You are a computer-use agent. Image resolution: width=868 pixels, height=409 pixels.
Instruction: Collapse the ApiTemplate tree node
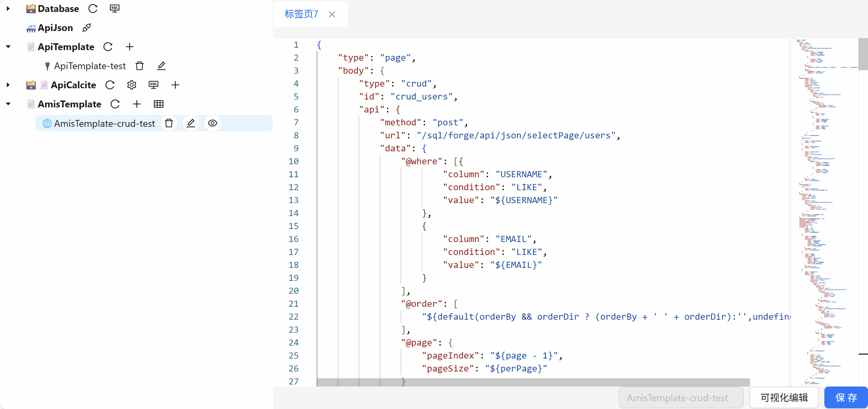[8, 47]
